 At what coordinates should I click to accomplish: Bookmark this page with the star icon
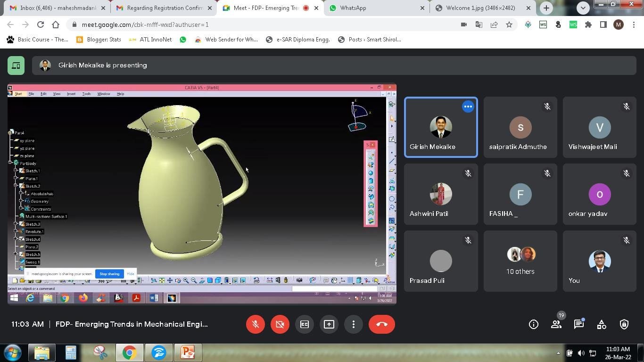[x=509, y=25]
